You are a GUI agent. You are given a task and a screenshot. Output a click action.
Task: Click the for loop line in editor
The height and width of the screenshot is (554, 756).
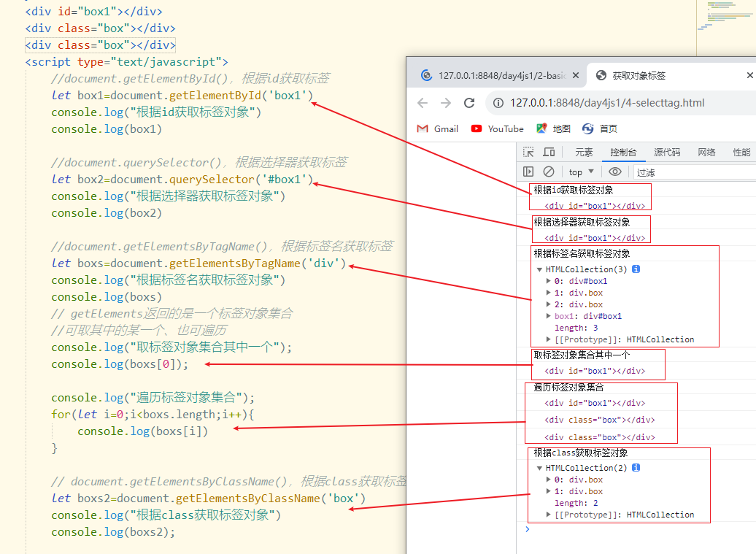point(153,415)
